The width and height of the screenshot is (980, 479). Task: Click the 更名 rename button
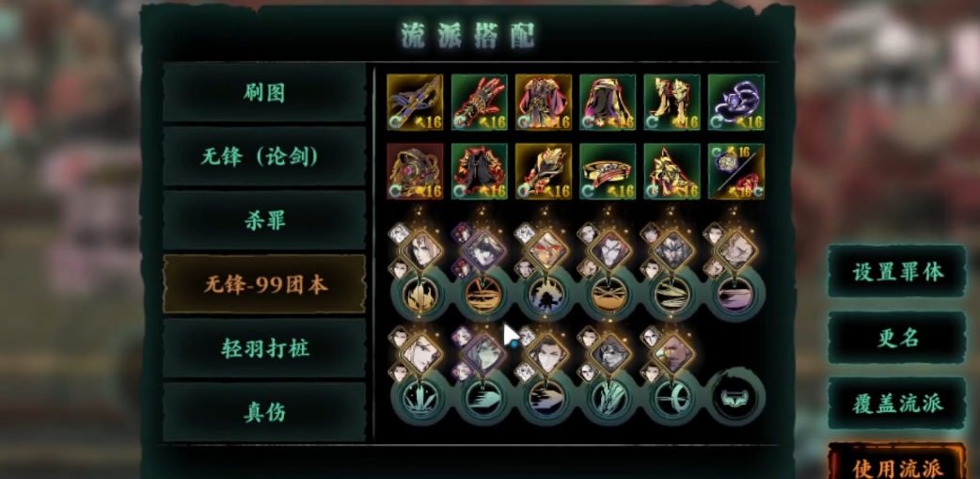(x=897, y=338)
